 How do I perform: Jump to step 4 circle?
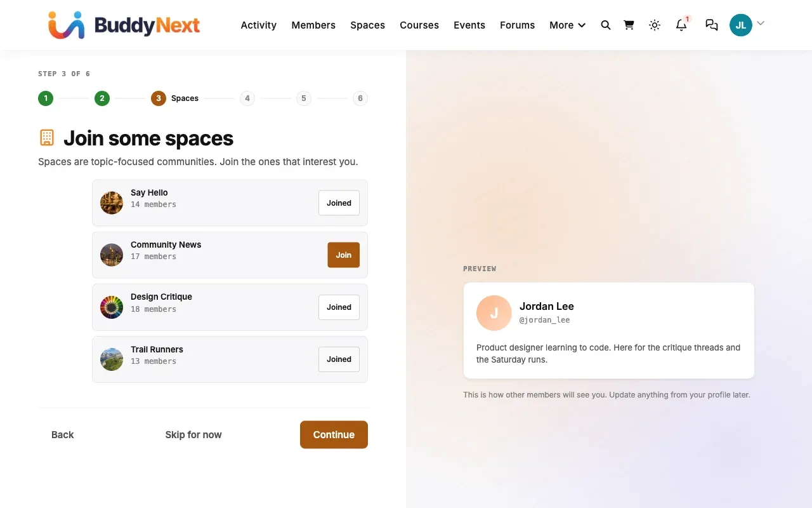coord(247,98)
